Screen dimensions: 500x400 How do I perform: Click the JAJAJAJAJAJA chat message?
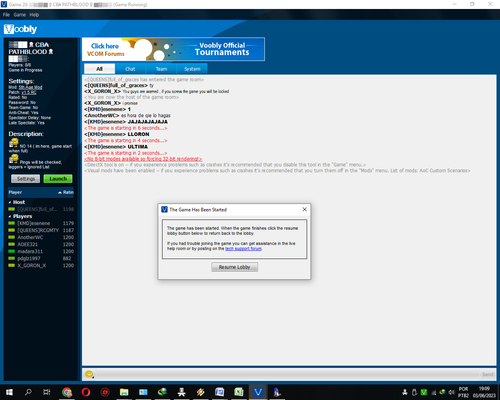[x=148, y=122]
